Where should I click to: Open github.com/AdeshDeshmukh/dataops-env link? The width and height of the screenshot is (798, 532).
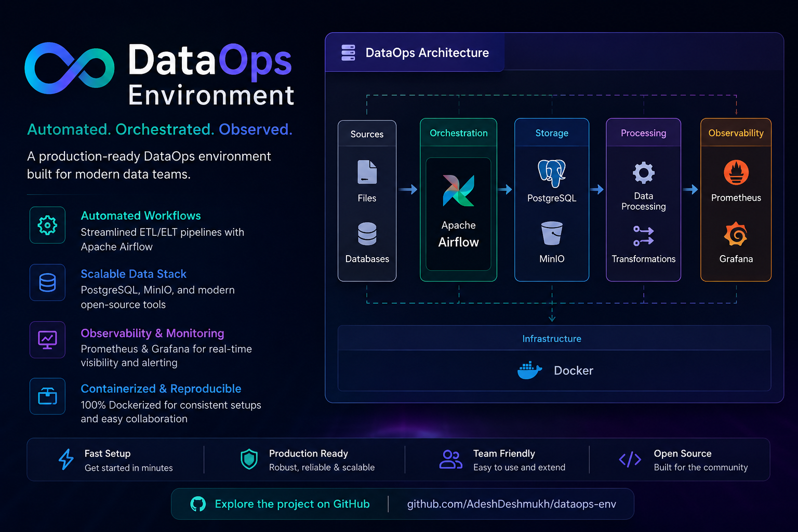point(511,504)
